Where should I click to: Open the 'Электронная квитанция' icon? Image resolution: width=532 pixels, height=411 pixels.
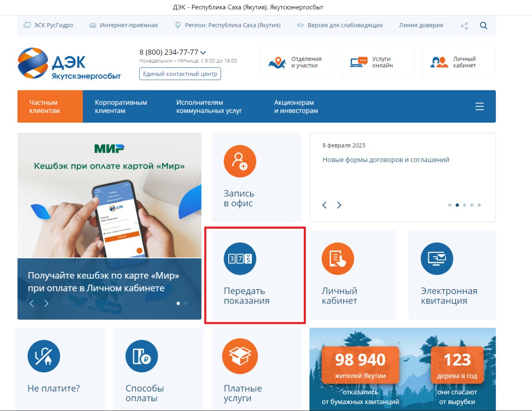(x=437, y=259)
